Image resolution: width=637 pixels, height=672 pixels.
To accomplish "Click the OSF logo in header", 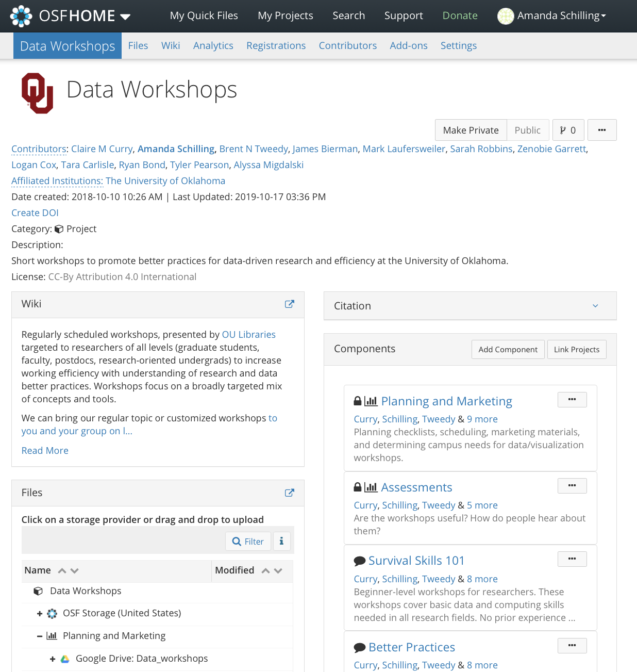I will (21, 16).
